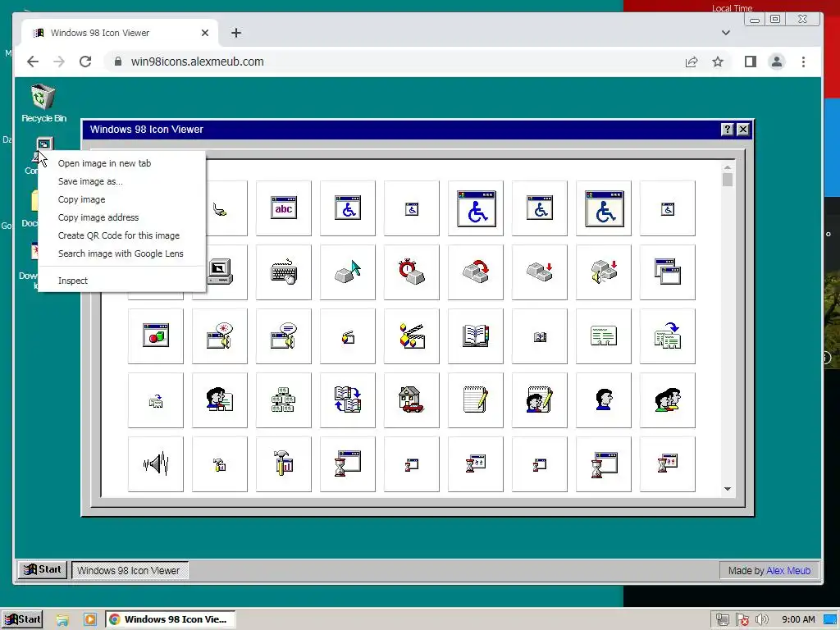Click the inner Start button in web page

[43, 569]
